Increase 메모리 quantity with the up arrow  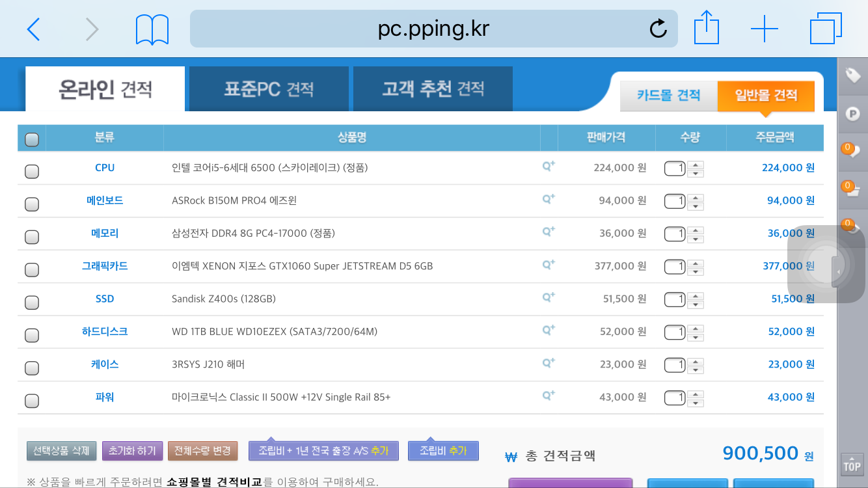point(696,230)
